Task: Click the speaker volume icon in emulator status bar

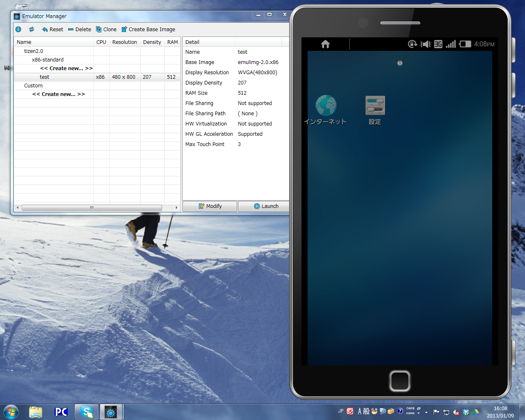Action: click(x=425, y=44)
